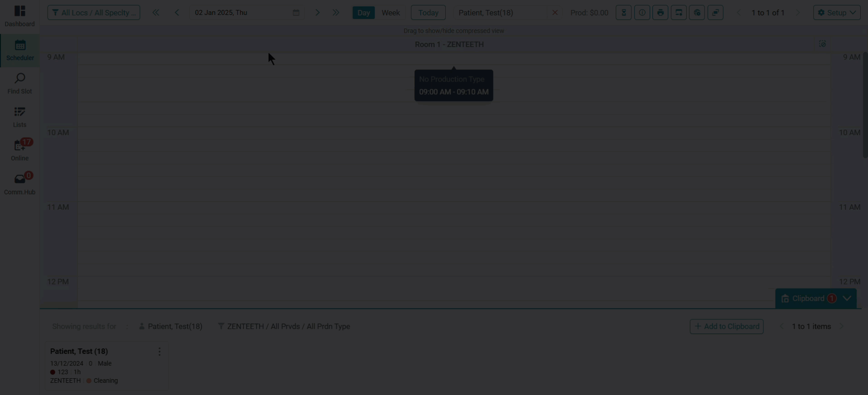Click the info circle toolbar icon
Image resolution: width=868 pixels, height=395 pixels.
pos(642,13)
